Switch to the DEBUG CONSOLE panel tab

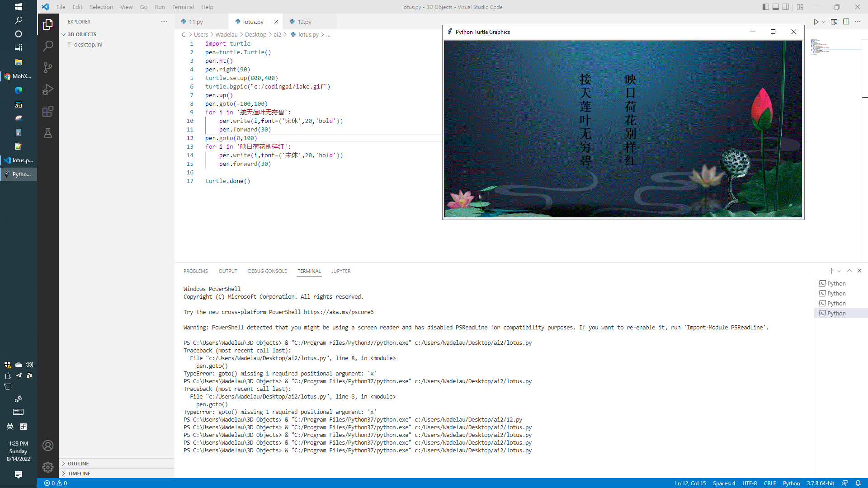pyautogui.click(x=267, y=271)
